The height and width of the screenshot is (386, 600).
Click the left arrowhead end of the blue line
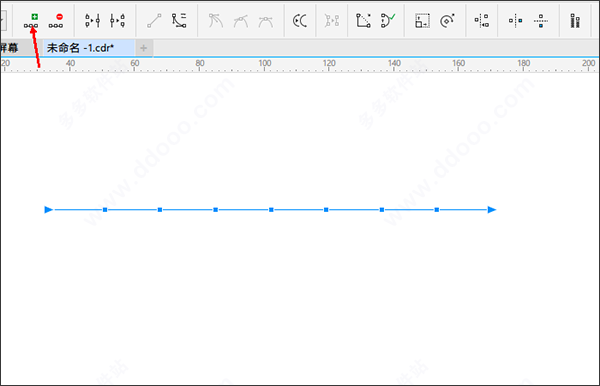(x=49, y=210)
